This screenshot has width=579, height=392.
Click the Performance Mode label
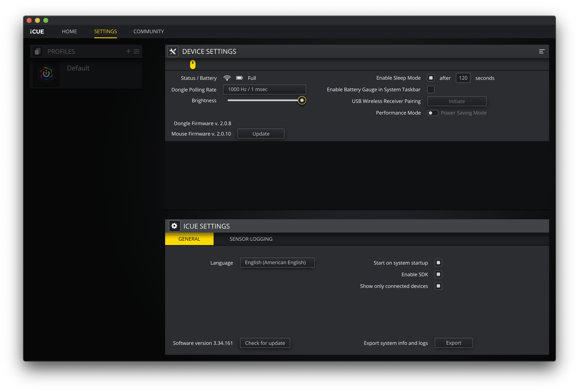pos(398,113)
